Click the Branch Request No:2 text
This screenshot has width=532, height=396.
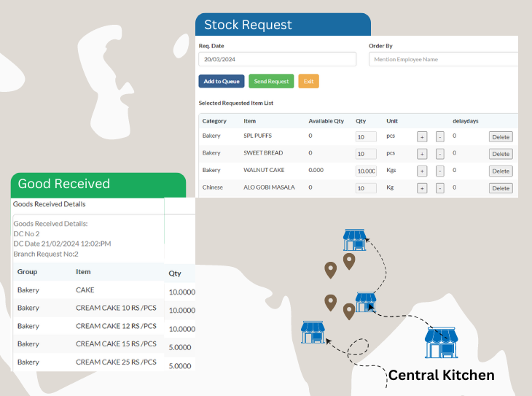[46, 254]
